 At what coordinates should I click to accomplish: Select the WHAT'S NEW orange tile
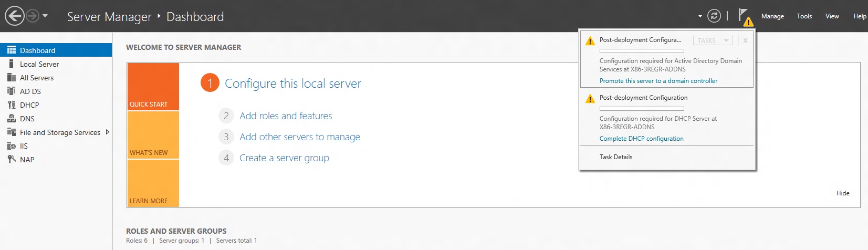(x=153, y=135)
